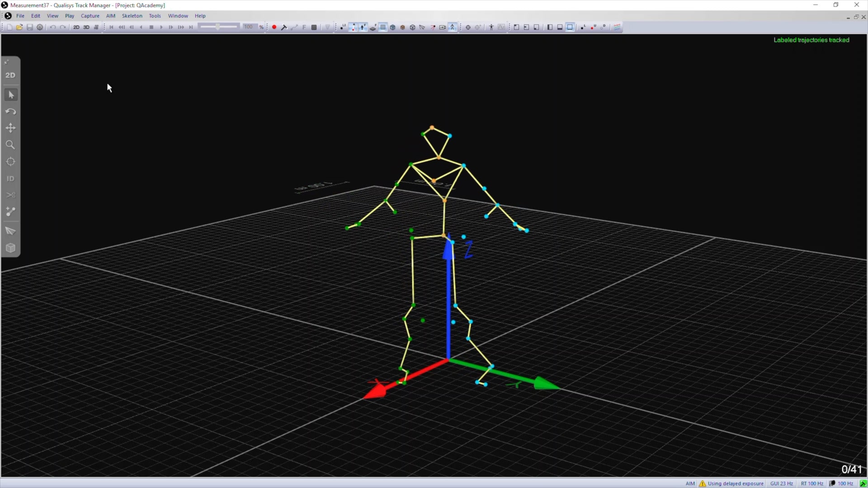Open the AIM menu
Screen dimensions: 868x488
(x=110, y=16)
